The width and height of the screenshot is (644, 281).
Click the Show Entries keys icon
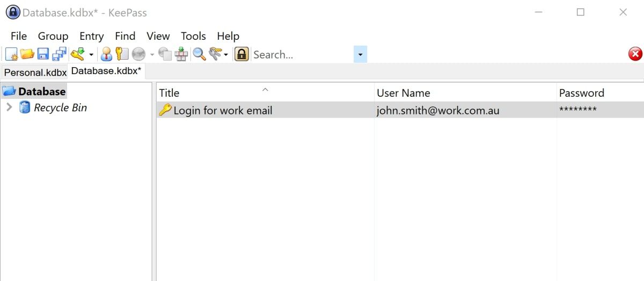pos(215,54)
